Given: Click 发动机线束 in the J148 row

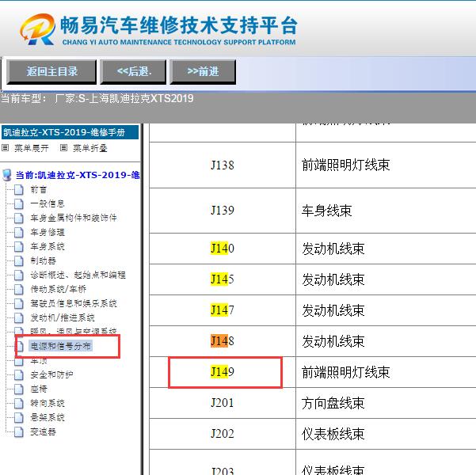Looking at the screenshot, I should 333,341.
